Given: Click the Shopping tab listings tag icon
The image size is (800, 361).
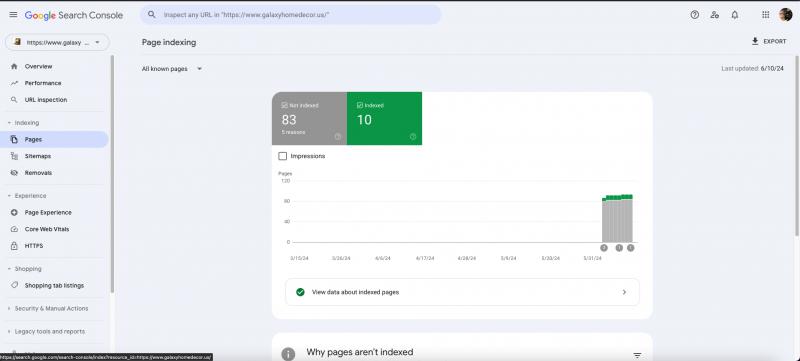Looking at the screenshot, I should [14, 286].
